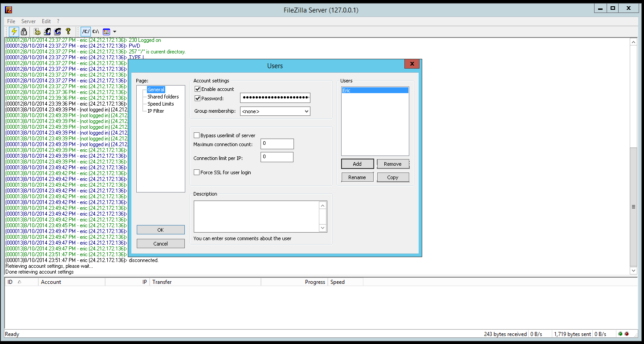Select the /C/ path display icon

pyautogui.click(x=86, y=32)
